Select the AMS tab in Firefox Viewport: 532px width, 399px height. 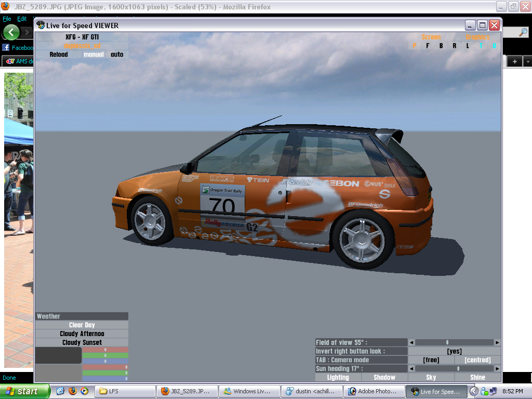19,61
